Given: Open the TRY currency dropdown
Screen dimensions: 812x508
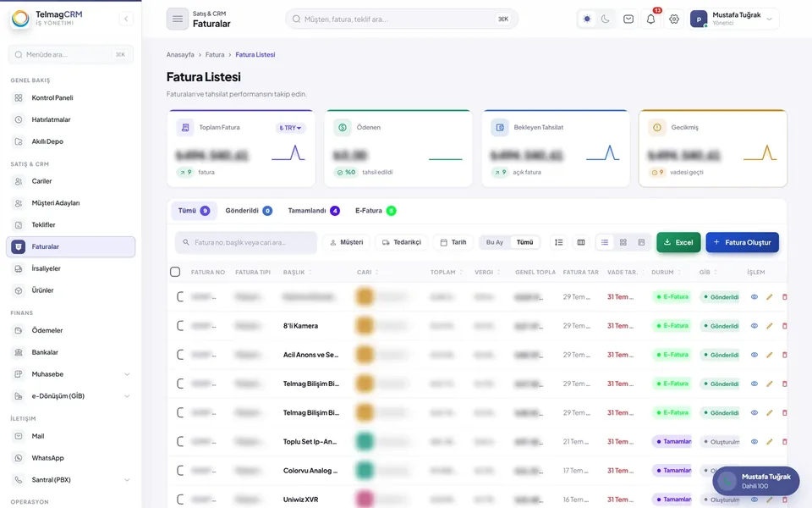Looking at the screenshot, I should coord(290,128).
